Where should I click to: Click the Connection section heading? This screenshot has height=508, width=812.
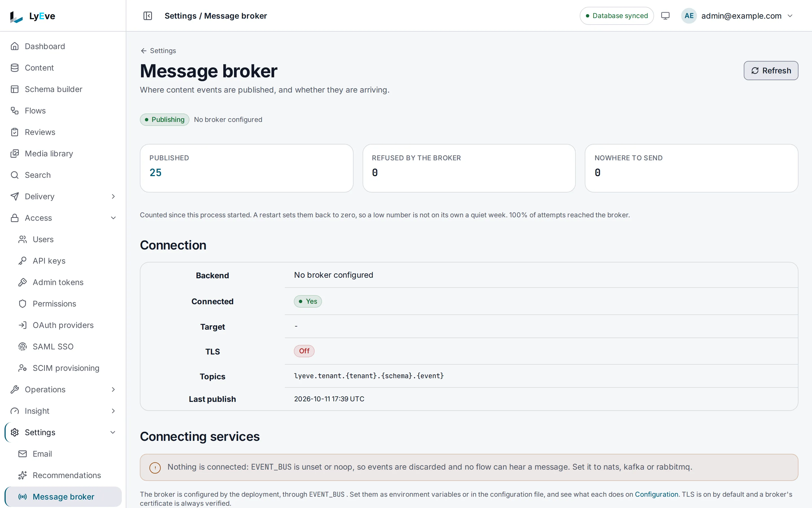[173, 245]
